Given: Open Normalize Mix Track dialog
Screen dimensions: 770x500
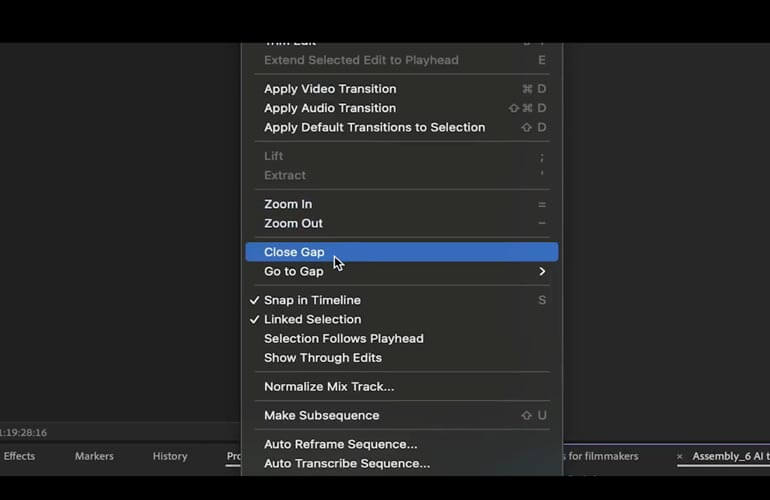Looking at the screenshot, I should (x=402, y=387).
